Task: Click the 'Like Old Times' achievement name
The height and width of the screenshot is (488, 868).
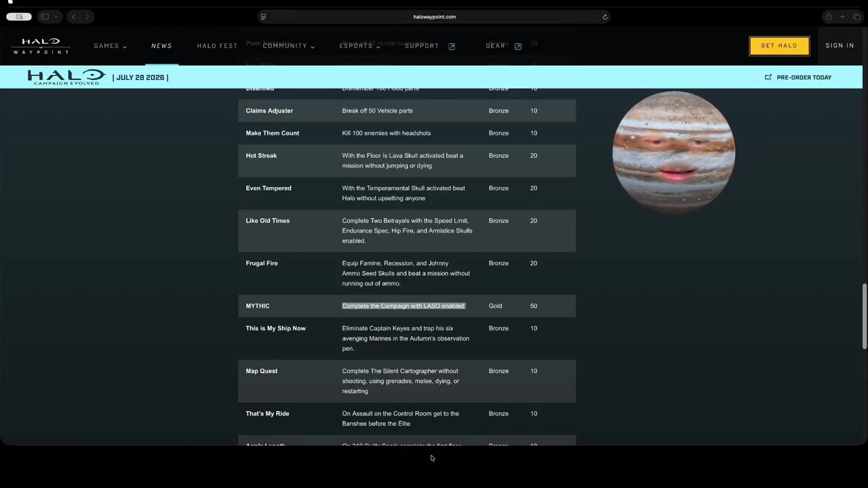Action: pyautogui.click(x=267, y=221)
